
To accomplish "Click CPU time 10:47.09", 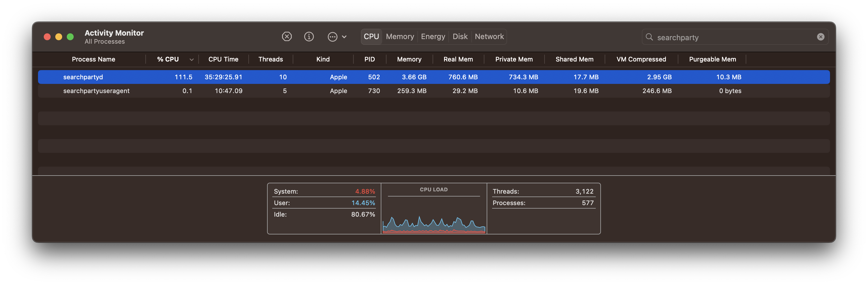I will point(229,91).
